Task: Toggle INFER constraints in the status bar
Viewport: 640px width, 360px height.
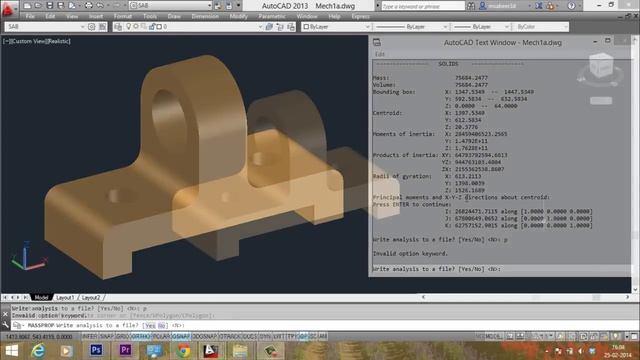Action: click(x=89, y=337)
